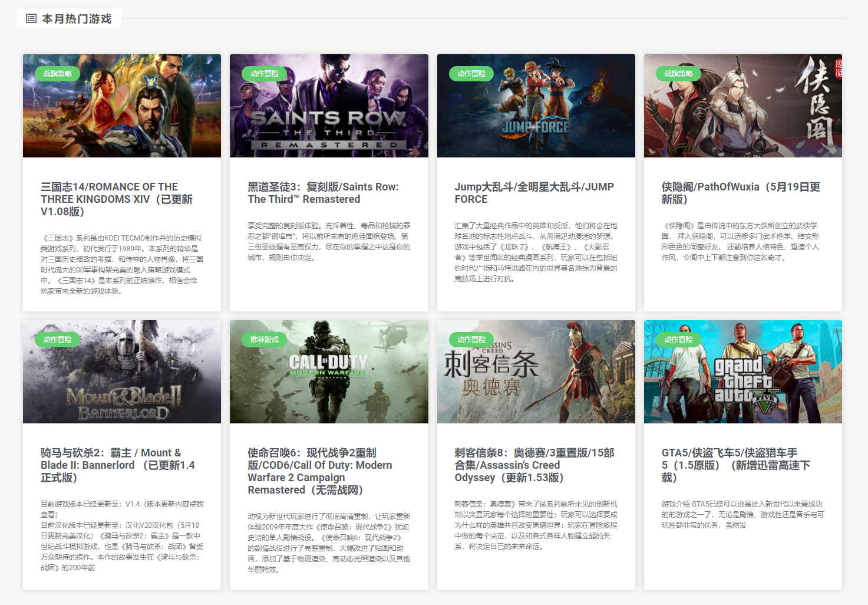Viewport: 868px width, 605px height.
Task: Click the list icon beside 本月热门游戏
Action: pos(31,19)
